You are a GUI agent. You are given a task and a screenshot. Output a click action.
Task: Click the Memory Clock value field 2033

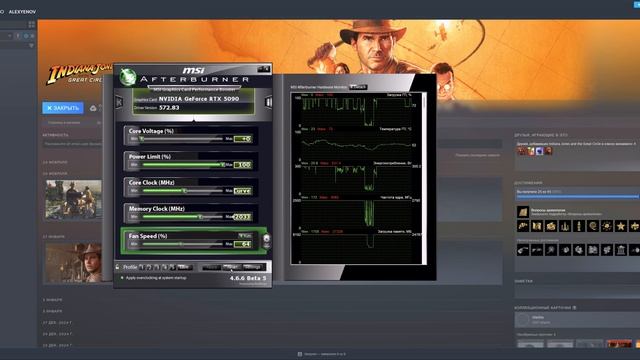point(243,217)
